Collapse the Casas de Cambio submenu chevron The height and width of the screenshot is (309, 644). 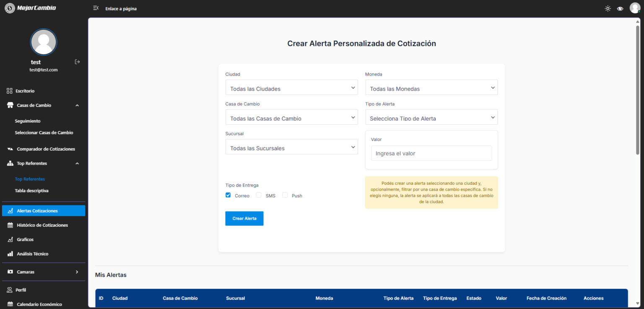(x=77, y=105)
